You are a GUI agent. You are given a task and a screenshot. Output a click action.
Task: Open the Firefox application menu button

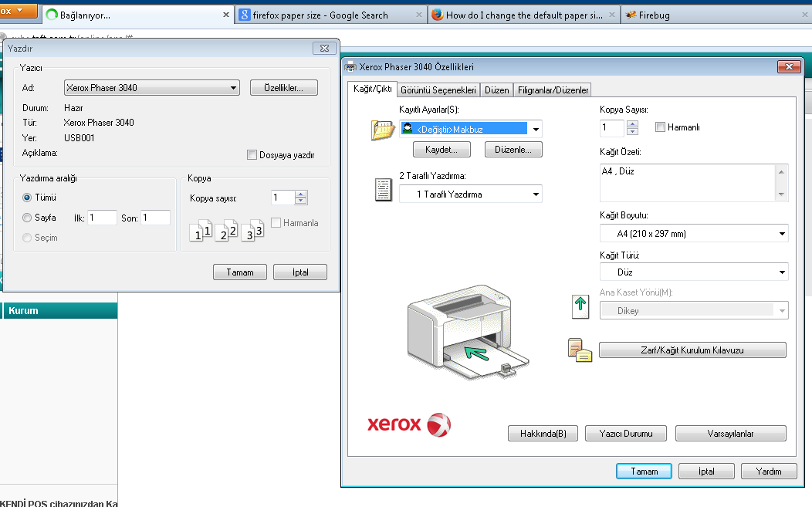pyautogui.click(x=18, y=10)
